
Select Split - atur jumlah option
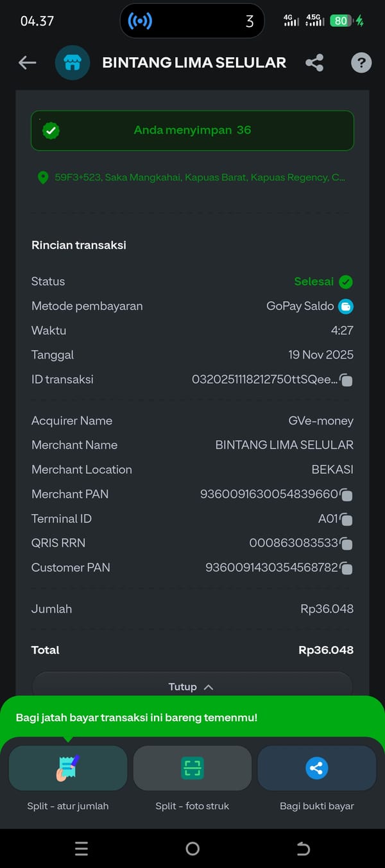(67, 768)
